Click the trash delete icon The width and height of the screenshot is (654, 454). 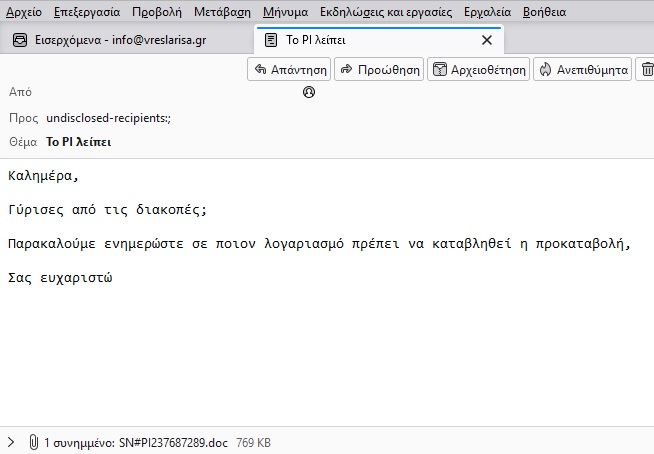pos(645,70)
